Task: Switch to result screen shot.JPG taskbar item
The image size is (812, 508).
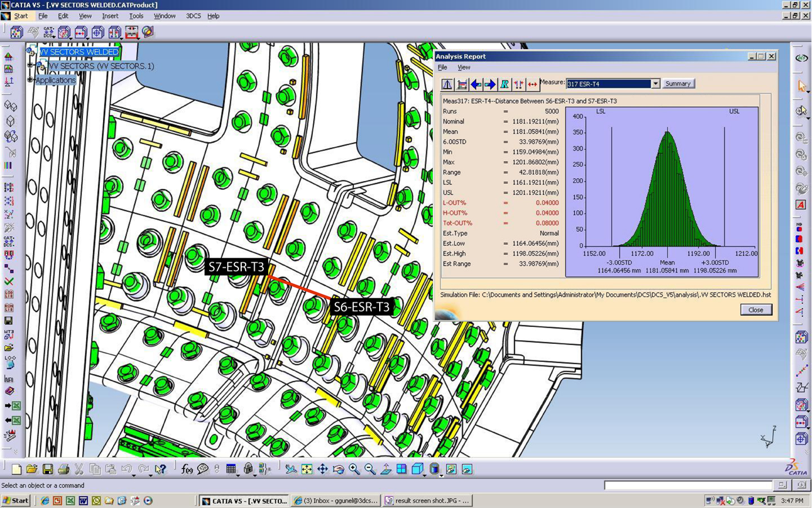Action: [427, 500]
